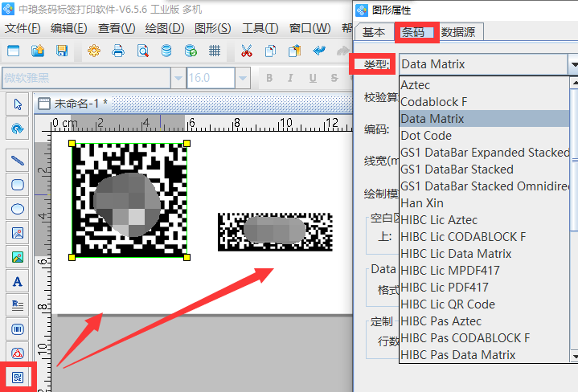The image size is (578, 392).
Task: Open the 图形(S) menu
Action: 213,28
